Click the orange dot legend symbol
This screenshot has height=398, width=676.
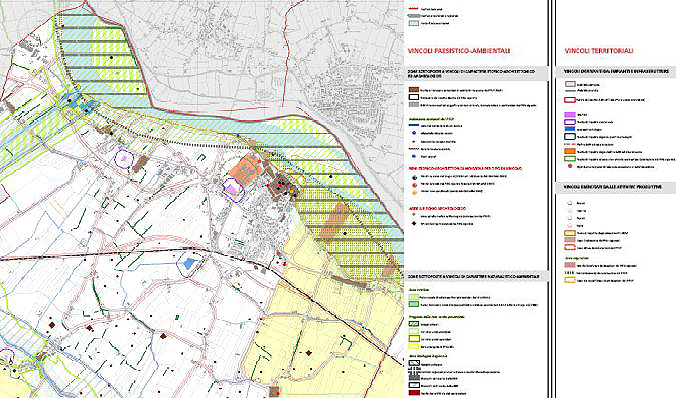(414, 192)
